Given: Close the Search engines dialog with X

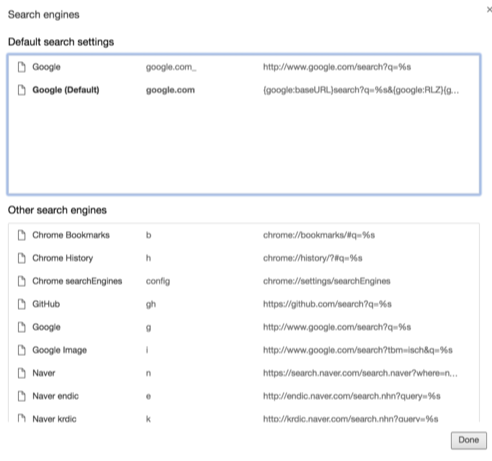Looking at the screenshot, I should [x=489, y=10].
